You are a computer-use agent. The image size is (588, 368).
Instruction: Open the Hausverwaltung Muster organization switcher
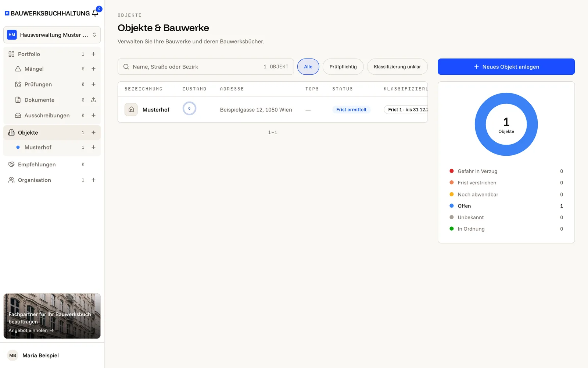click(x=52, y=35)
